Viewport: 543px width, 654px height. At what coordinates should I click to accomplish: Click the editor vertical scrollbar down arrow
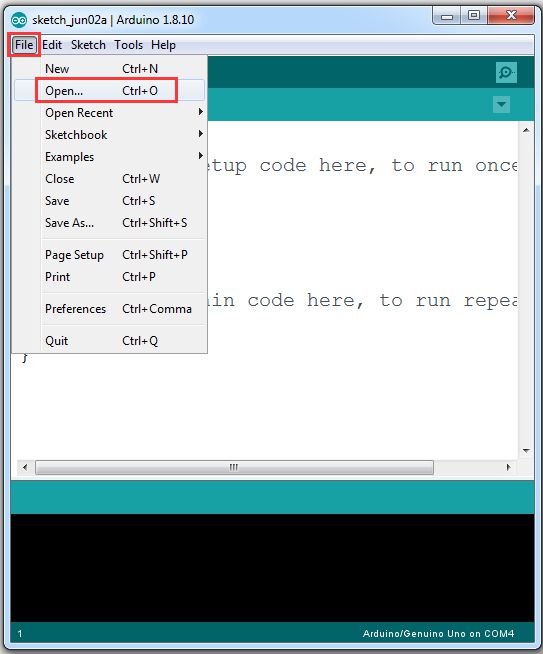click(526, 450)
